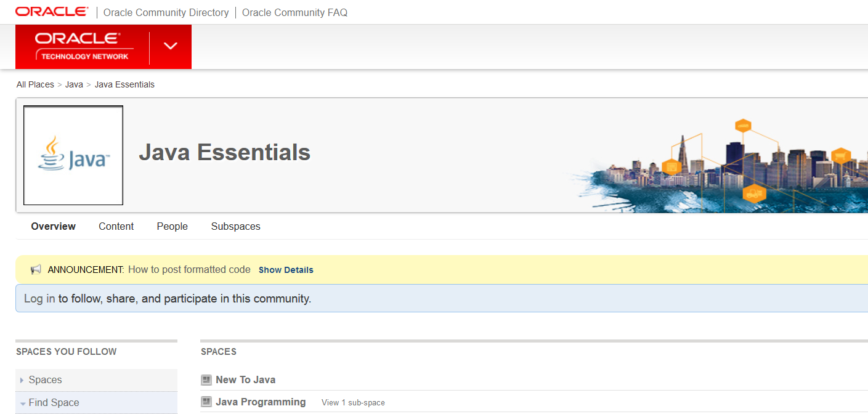Select the Overview tab
Screen dimensions: 868x414
point(53,226)
